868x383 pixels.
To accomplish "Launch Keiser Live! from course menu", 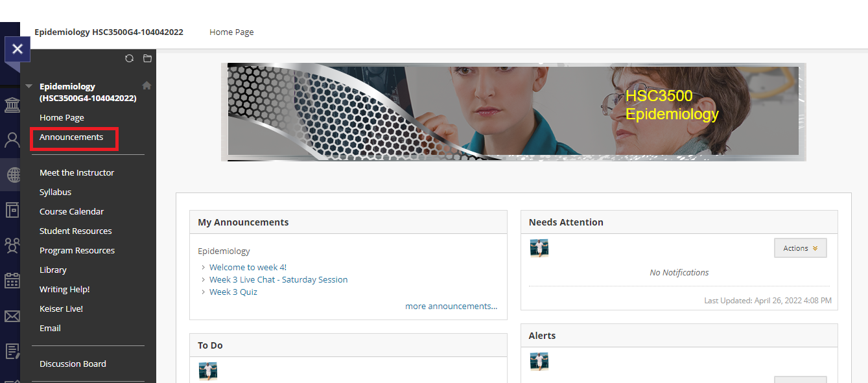I will (61, 308).
